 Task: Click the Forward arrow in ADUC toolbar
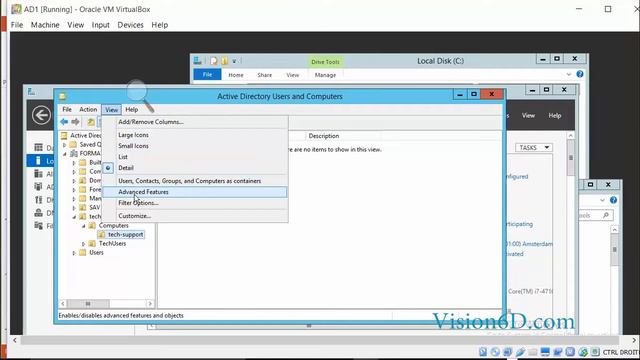tap(76, 122)
